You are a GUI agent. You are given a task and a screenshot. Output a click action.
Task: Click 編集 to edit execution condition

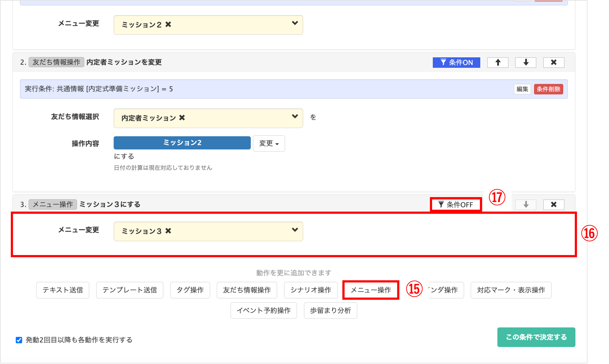click(x=522, y=89)
